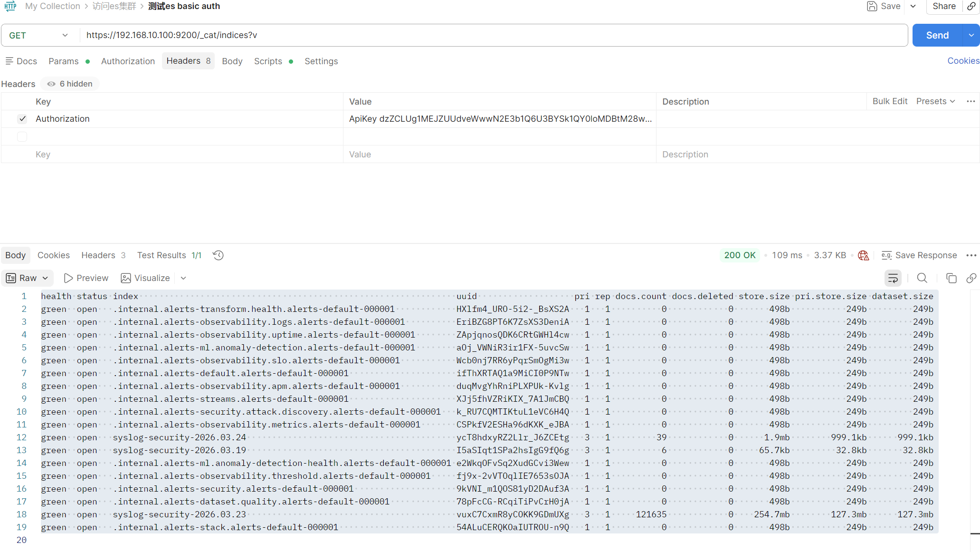Copy response body to clipboard
This screenshot has height=552, width=980.
coord(951,278)
